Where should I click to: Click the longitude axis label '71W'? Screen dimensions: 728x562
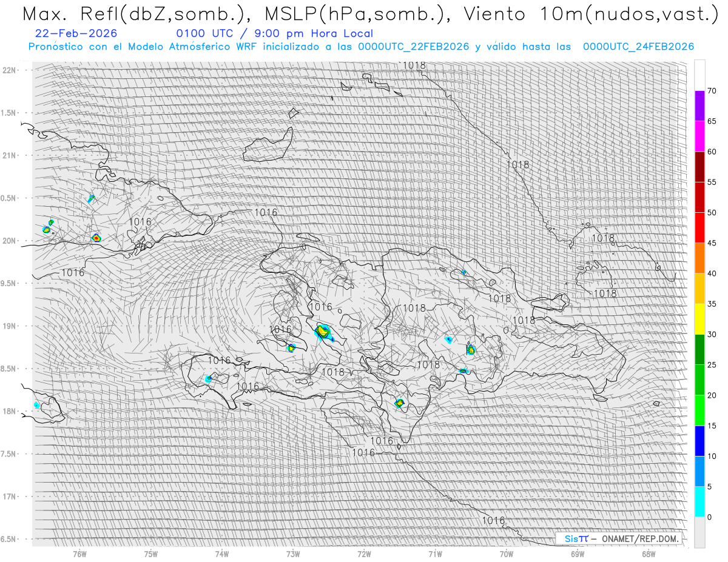435,555
